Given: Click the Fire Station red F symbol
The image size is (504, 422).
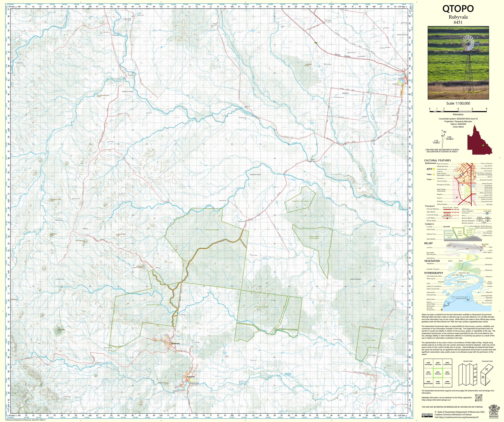Looking at the screenshot, I should pos(468,172).
